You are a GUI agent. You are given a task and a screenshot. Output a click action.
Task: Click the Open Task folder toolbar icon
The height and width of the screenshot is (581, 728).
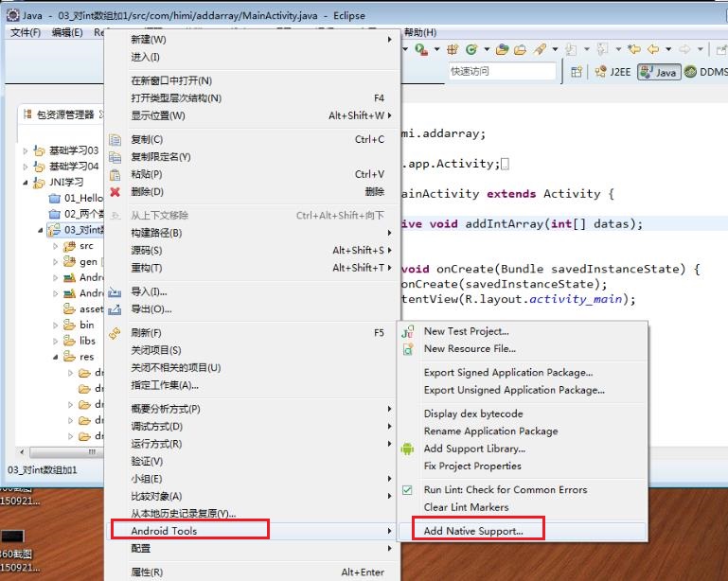[520, 49]
